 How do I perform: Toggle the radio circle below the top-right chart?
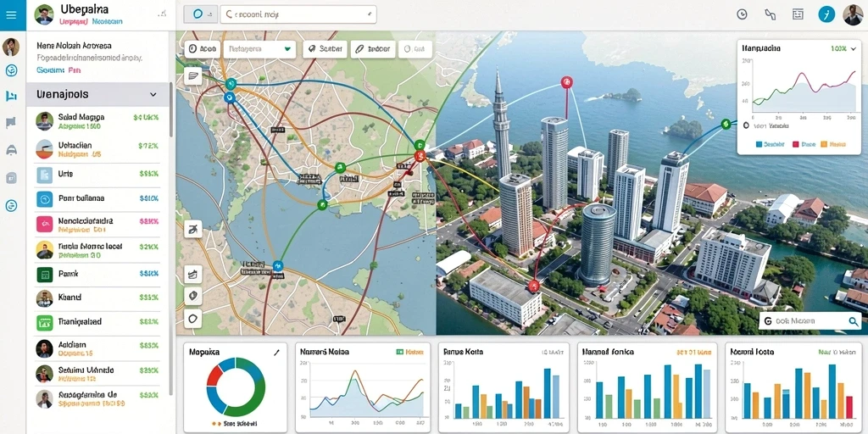746,125
